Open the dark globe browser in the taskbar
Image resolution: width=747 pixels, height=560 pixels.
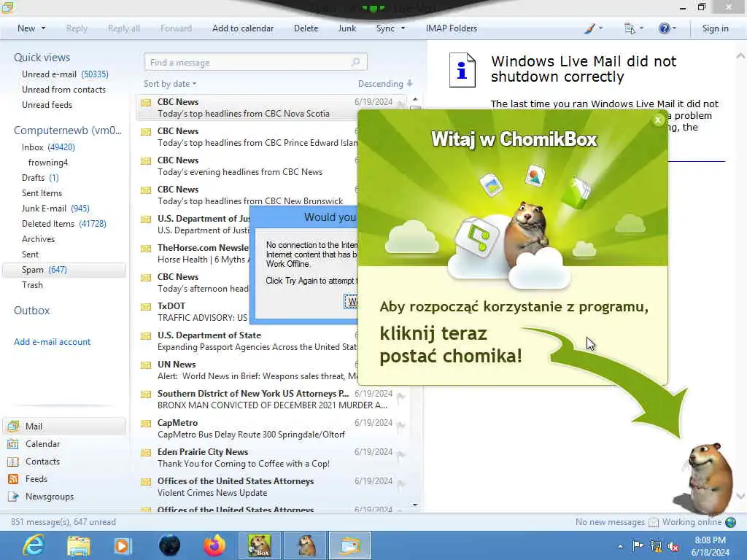[x=169, y=545]
